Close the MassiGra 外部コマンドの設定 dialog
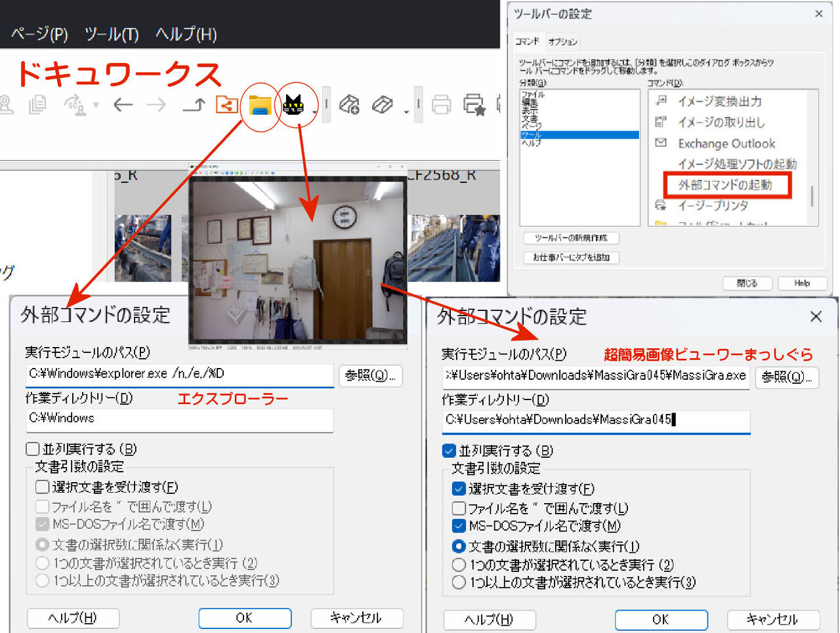 (x=816, y=317)
